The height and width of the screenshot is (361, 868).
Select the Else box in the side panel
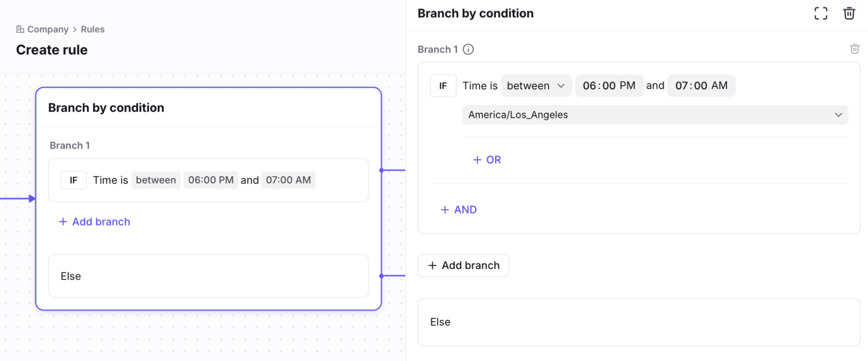point(638,322)
